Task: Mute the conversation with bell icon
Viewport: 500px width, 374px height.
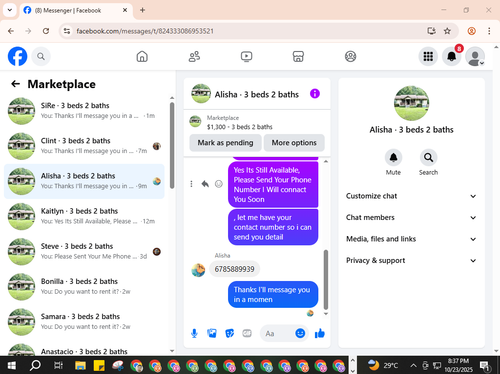Action: (x=393, y=157)
